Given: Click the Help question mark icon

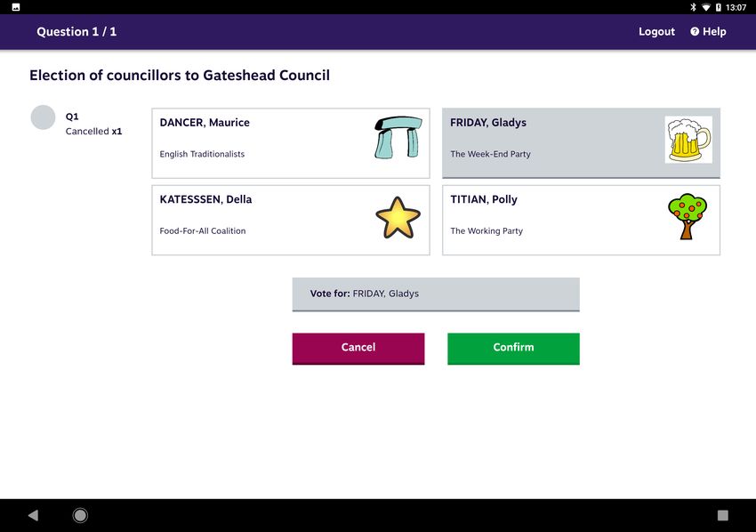Looking at the screenshot, I should tap(695, 31).
